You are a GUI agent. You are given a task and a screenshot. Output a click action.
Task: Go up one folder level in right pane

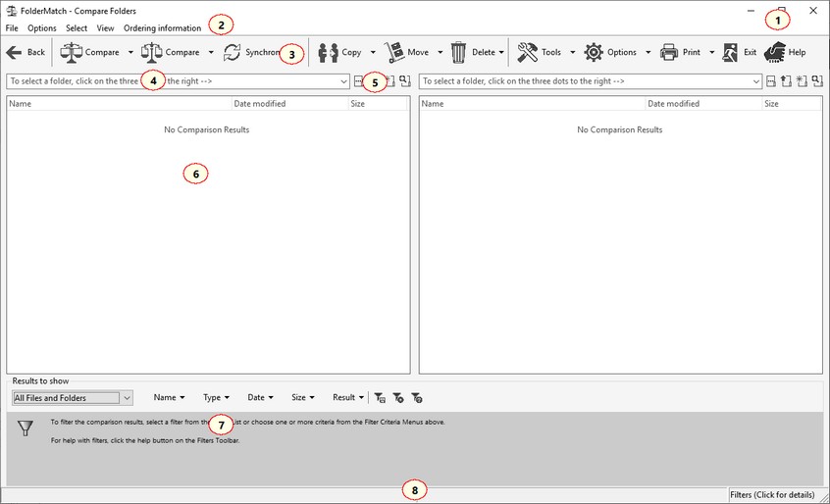787,81
